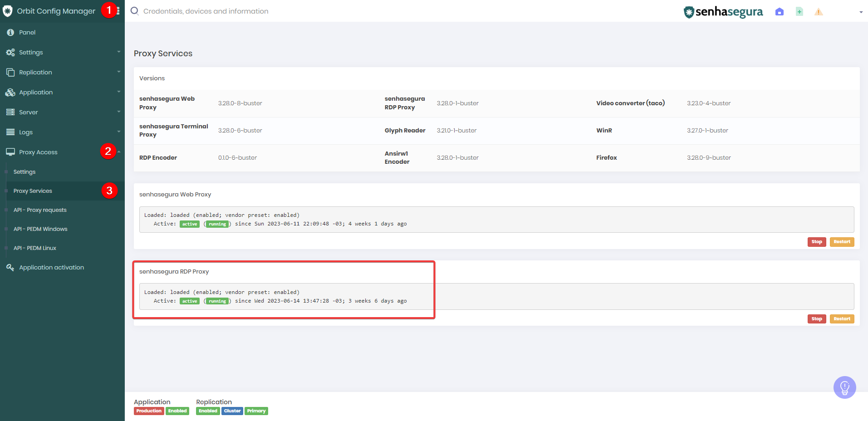Screen dimensions: 868x421
Task: Click the Ansirw1 Encoder label
Action: coord(397,158)
